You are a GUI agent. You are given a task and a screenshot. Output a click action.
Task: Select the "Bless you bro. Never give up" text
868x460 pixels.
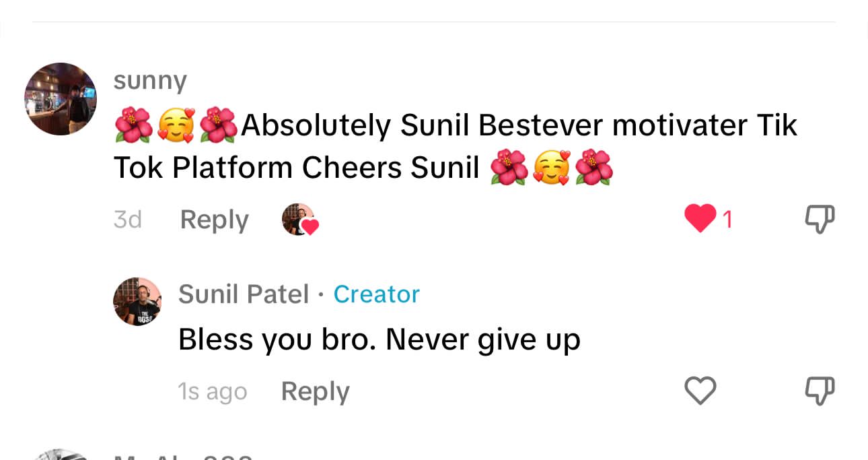[379, 340]
